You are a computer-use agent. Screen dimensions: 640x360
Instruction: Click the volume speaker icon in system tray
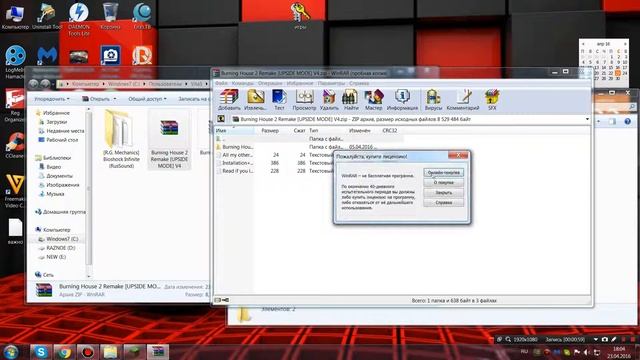587,352
